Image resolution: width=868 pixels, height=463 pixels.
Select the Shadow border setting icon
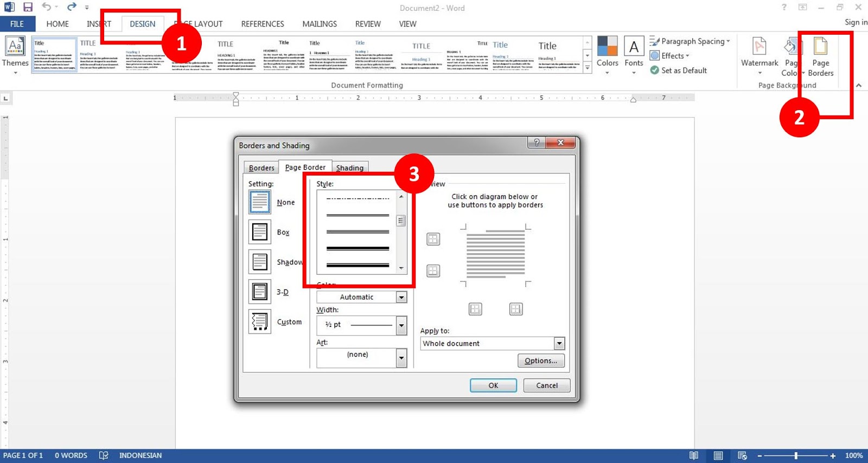point(260,261)
